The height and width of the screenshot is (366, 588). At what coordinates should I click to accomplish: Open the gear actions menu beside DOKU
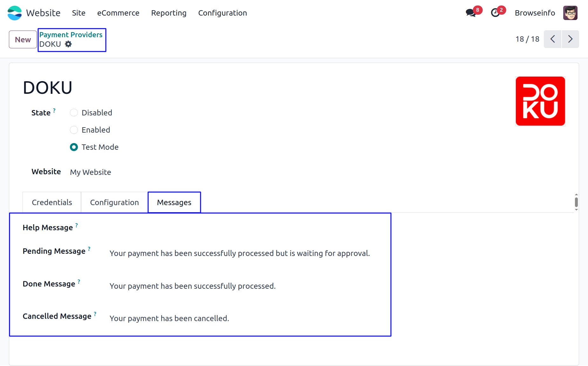click(68, 44)
